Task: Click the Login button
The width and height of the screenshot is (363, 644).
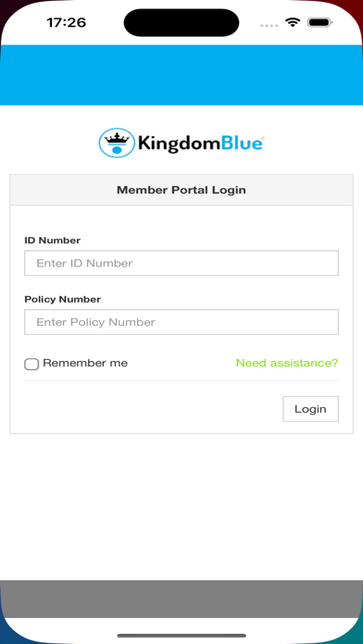Action: click(x=310, y=409)
